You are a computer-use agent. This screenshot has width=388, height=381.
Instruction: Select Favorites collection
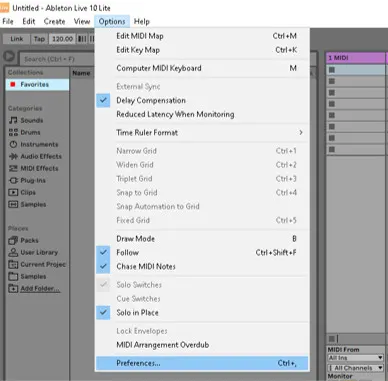click(x=37, y=85)
